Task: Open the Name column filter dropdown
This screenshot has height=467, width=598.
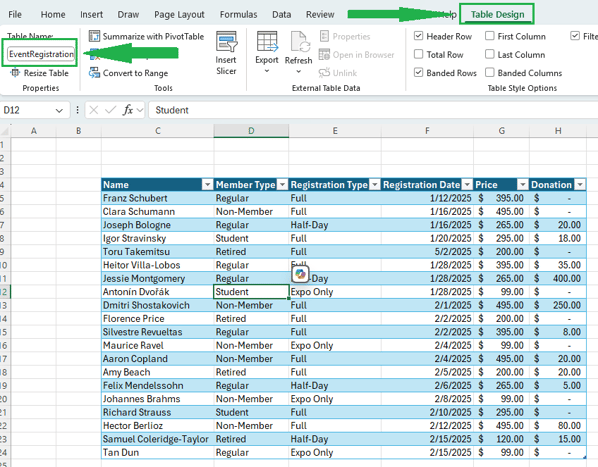Action: (x=207, y=185)
